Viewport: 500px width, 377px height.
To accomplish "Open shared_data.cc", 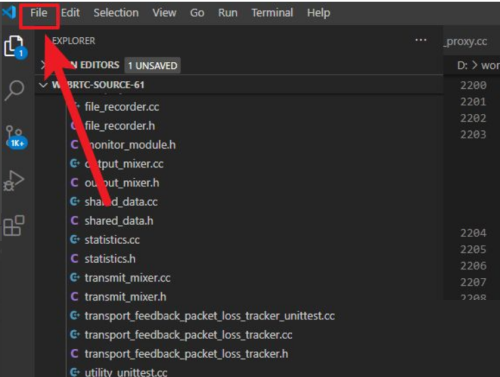I will click(121, 202).
